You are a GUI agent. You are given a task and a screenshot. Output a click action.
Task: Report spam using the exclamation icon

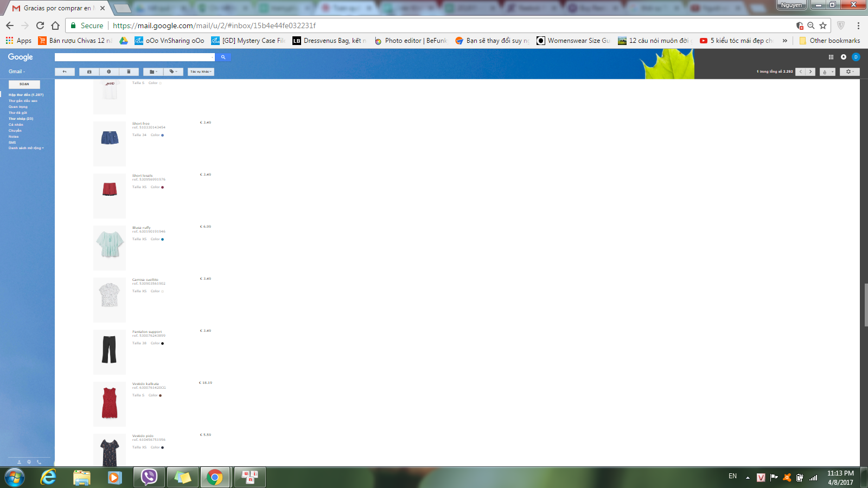108,72
